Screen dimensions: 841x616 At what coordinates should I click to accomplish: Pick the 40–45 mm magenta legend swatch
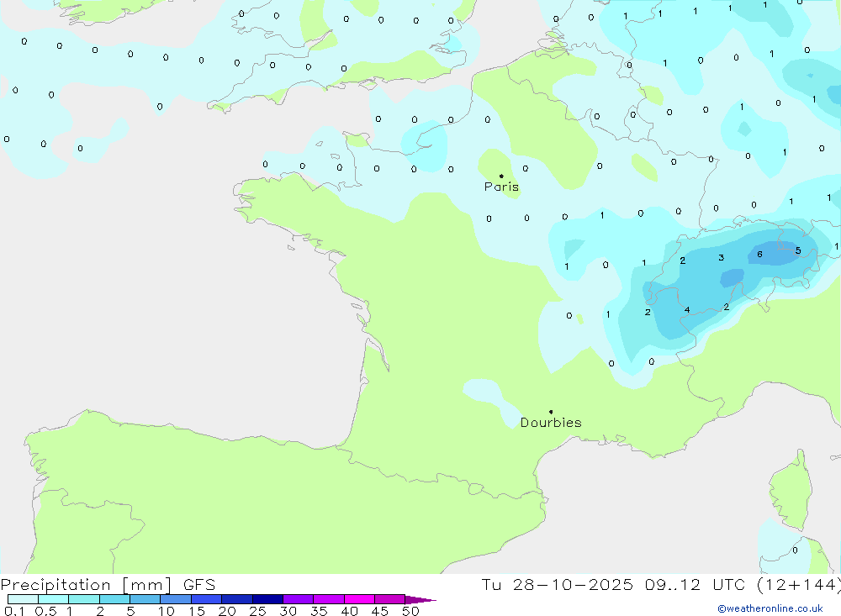[x=359, y=599]
